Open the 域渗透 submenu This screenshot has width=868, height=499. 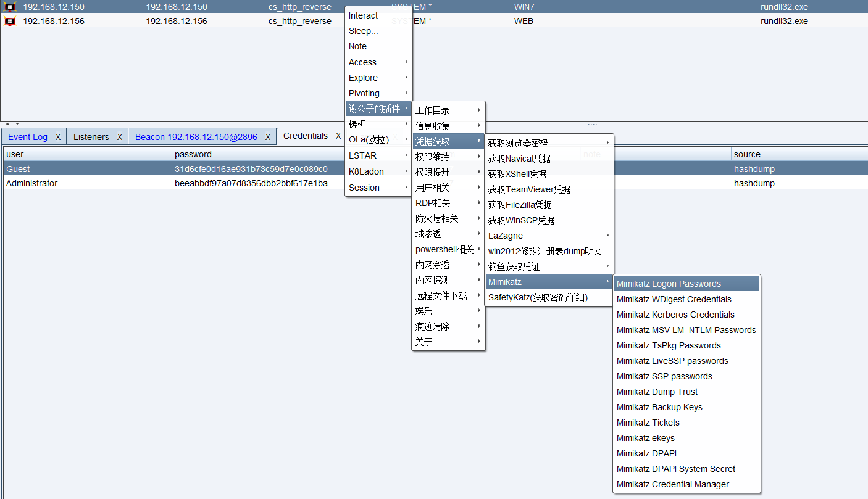(x=449, y=234)
